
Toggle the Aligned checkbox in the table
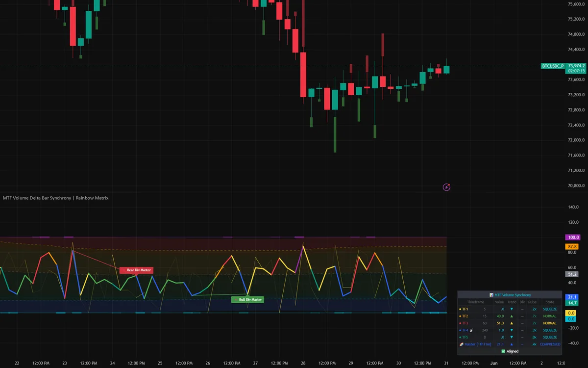pyautogui.click(x=503, y=351)
